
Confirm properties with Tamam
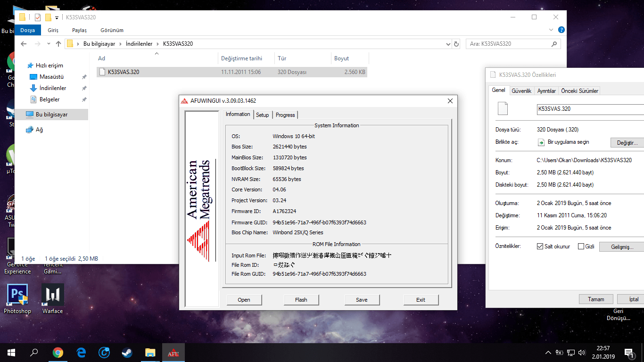point(596,299)
